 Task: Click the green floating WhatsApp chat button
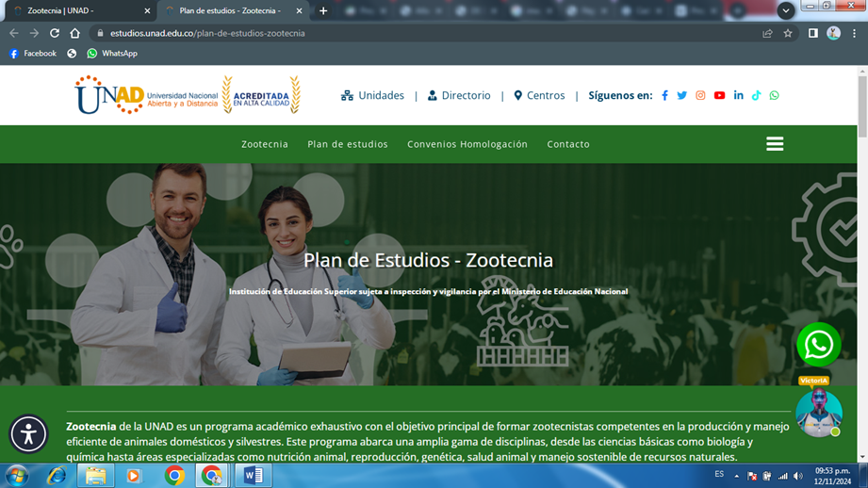pyautogui.click(x=818, y=345)
